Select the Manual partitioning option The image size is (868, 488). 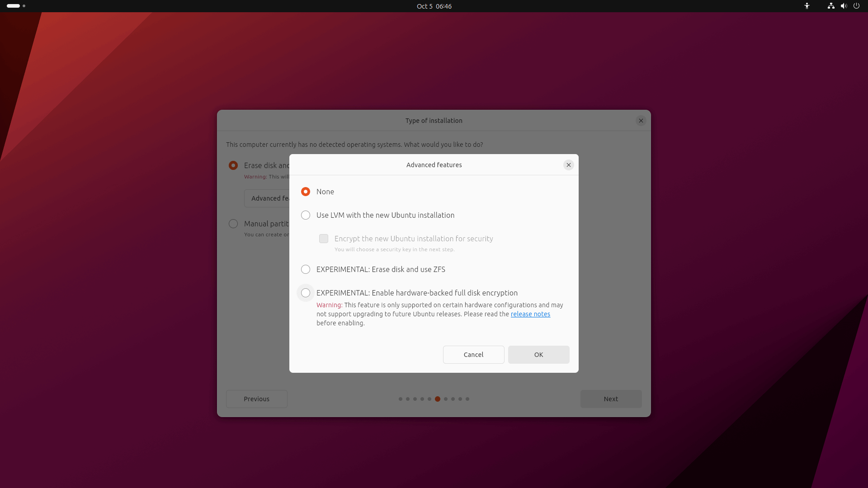pyautogui.click(x=232, y=224)
